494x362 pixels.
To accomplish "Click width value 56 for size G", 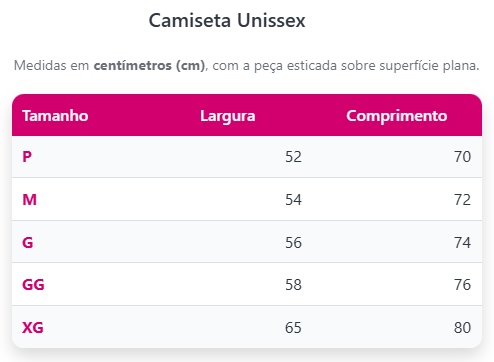I will [293, 242].
